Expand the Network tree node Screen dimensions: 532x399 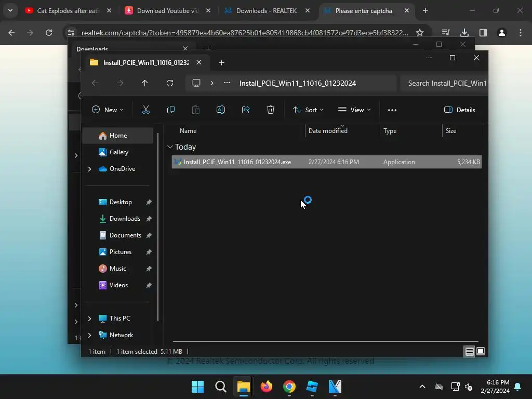(x=89, y=335)
